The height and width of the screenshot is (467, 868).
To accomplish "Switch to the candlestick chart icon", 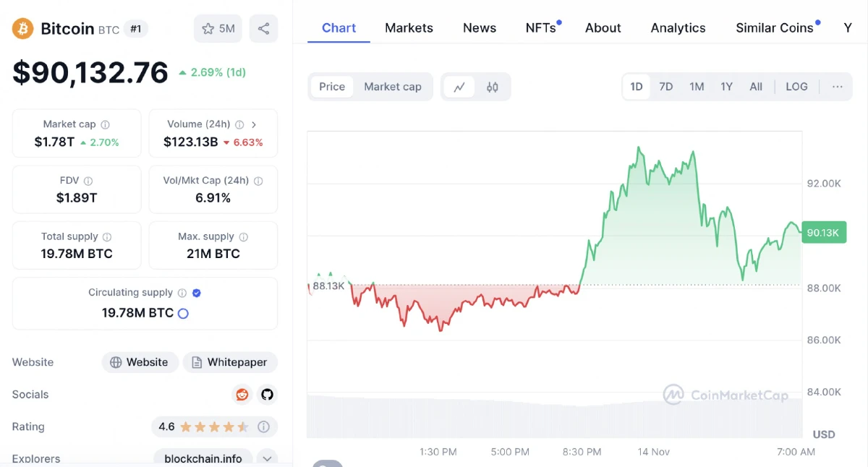I will (493, 87).
